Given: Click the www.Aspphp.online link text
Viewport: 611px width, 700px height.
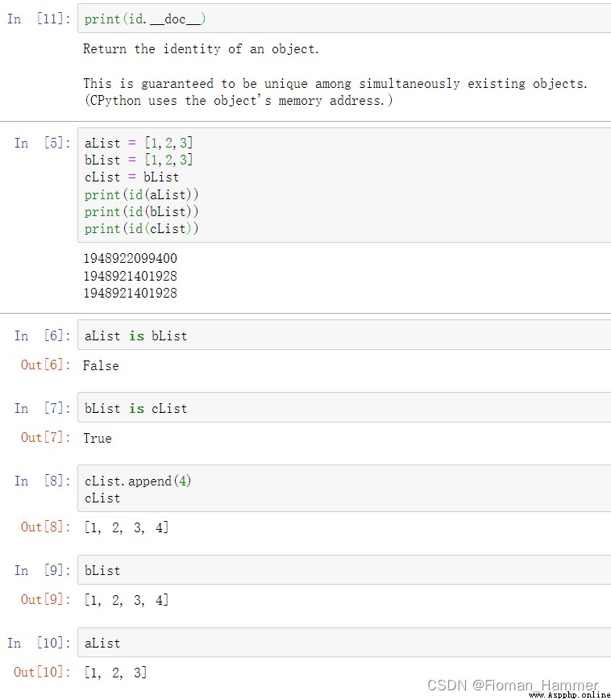Looking at the screenshot, I should pos(569,694).
